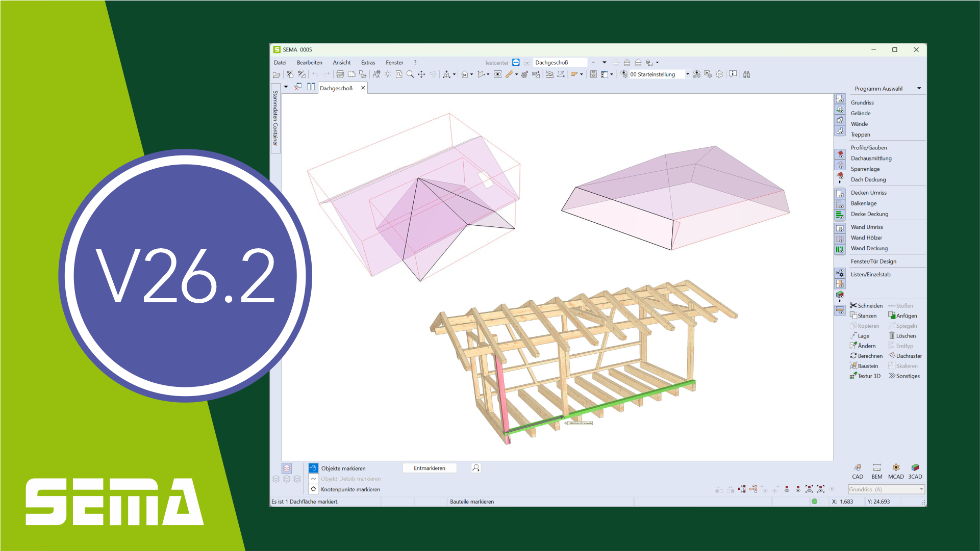Open the Bearbeiten menu
Viewport: 980px width, 551px height.
tap(310, 63)
